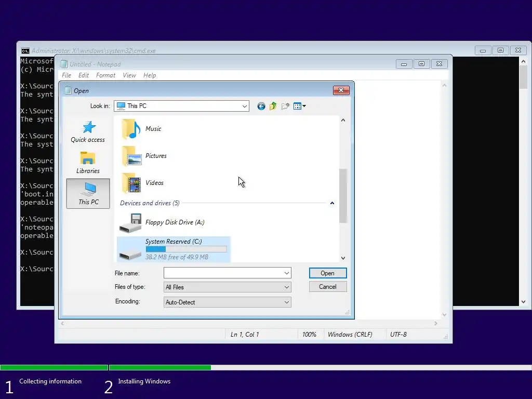
Task: Expand the Look in dropdown
Action: pyautogui.click(x=244, y=106)
